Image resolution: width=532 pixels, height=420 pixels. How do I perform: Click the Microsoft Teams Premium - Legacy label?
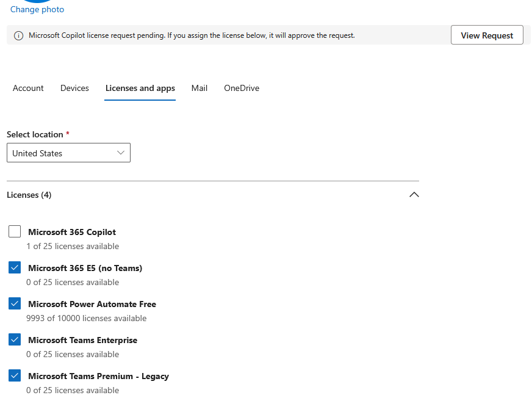point(98,376)
